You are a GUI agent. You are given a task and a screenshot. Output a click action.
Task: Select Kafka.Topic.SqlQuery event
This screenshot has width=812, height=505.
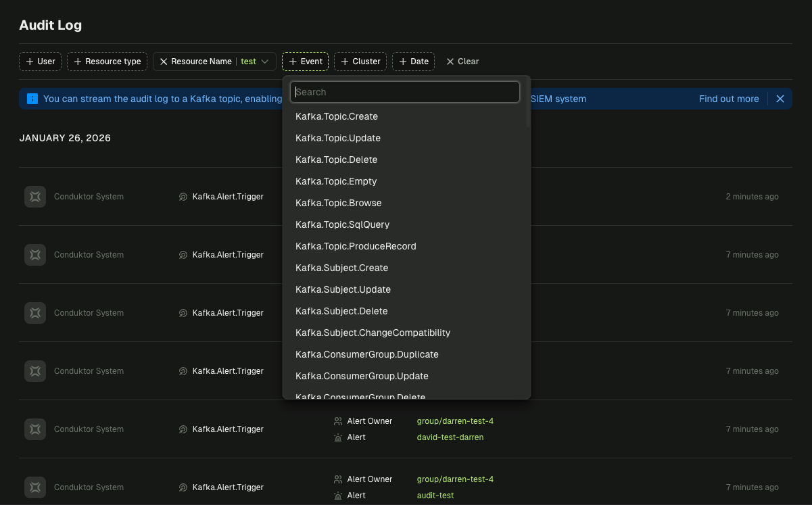point(404,224)
